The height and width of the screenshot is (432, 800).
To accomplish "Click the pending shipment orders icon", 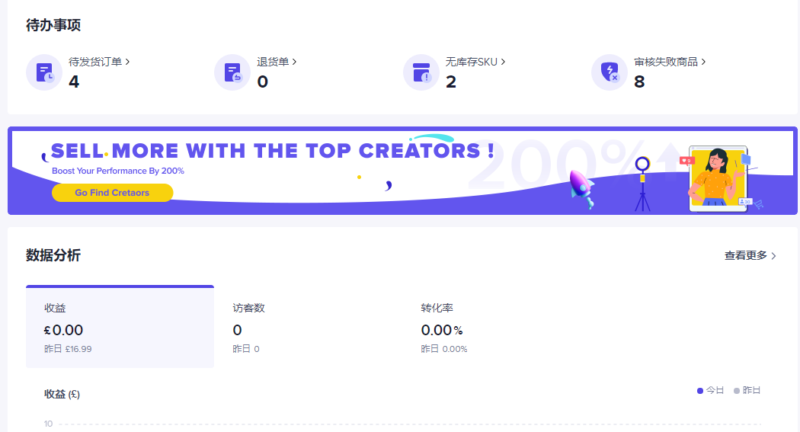I will coord(44,72).
